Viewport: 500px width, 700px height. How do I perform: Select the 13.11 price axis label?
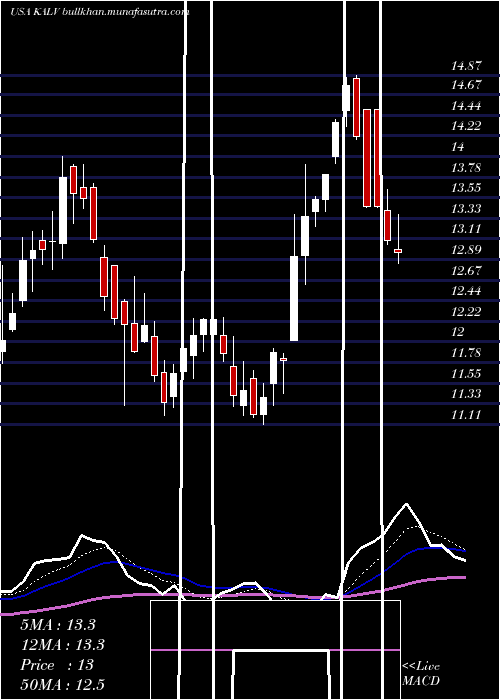pos(466,229)
